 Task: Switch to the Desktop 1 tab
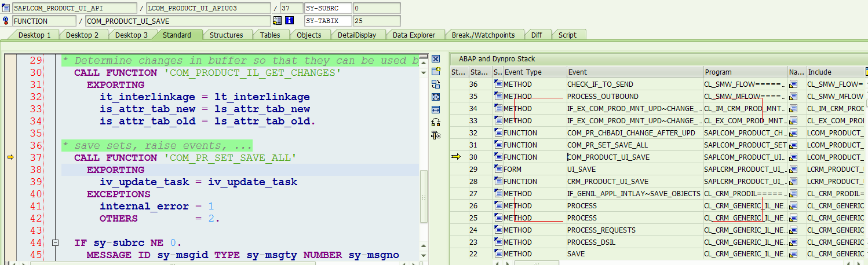(x=35, y=35)
